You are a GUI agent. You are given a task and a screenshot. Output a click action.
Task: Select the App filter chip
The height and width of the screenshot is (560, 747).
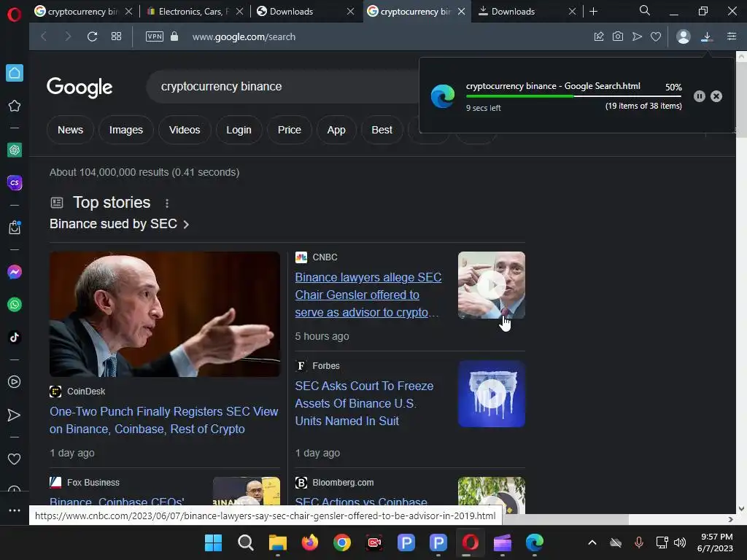(x=336, y=130)
